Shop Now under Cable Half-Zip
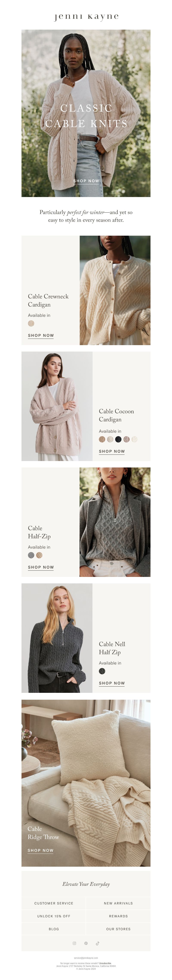The width and height of the screenshot is (172, 980). pyautogui.click(x=41, y=567)
